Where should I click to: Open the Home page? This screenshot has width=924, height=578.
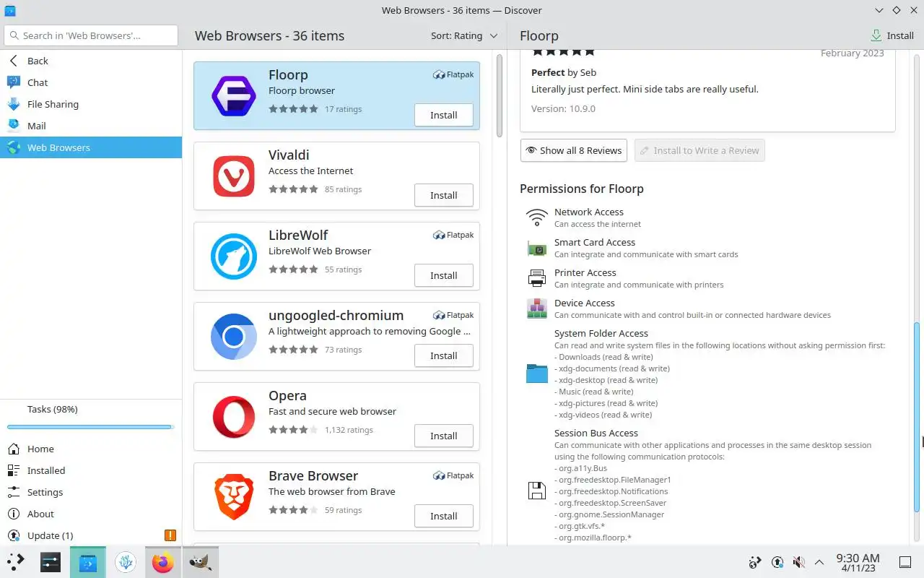(91, 449)
